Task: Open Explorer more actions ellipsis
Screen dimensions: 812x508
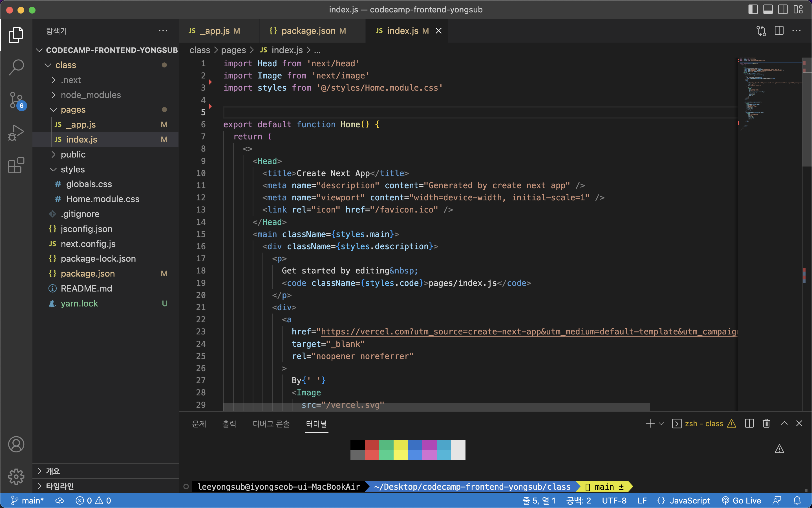Action: [163, 31]
